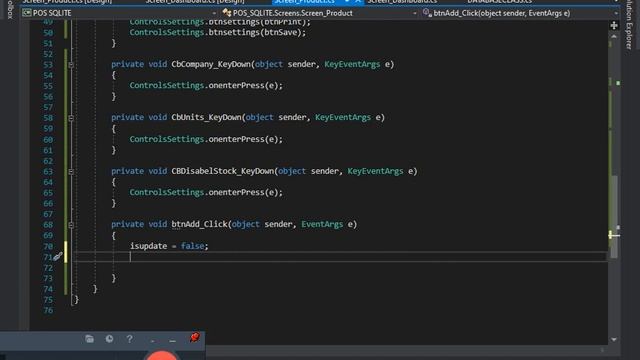
Task: Open the POS SQLITE project dropdown
Action: point(119,13)
